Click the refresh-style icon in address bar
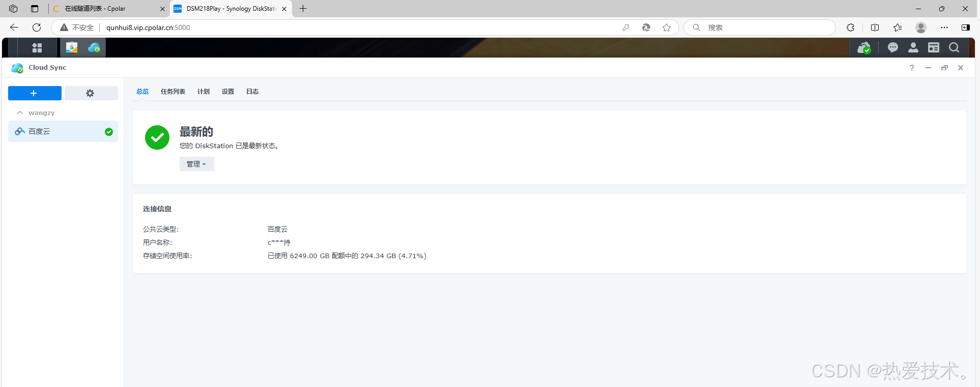This screenshot has height=387, width=980. click(646, 27)
